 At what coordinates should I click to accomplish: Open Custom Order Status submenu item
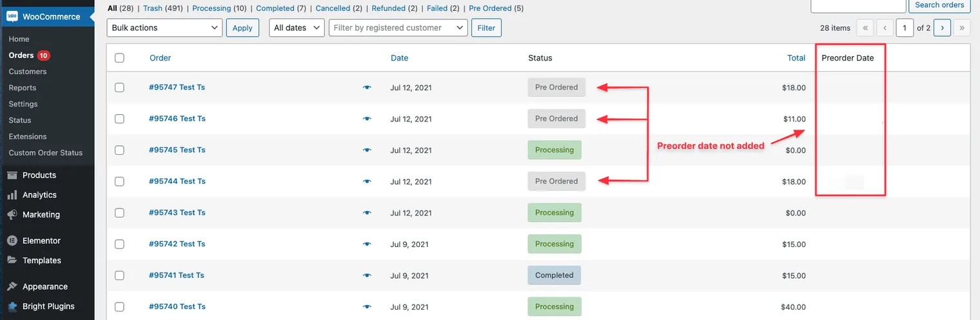[x=46, y=153]
